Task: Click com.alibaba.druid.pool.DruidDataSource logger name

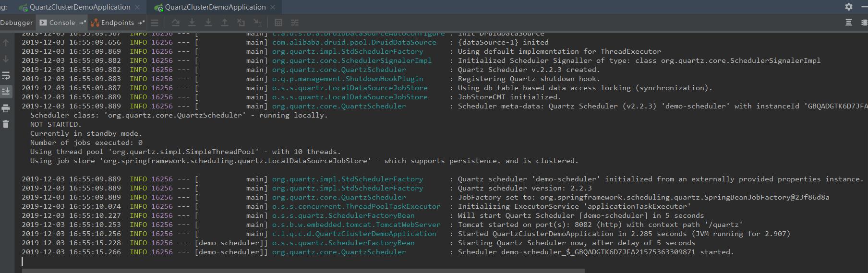Action: click(x=354, y=42)
